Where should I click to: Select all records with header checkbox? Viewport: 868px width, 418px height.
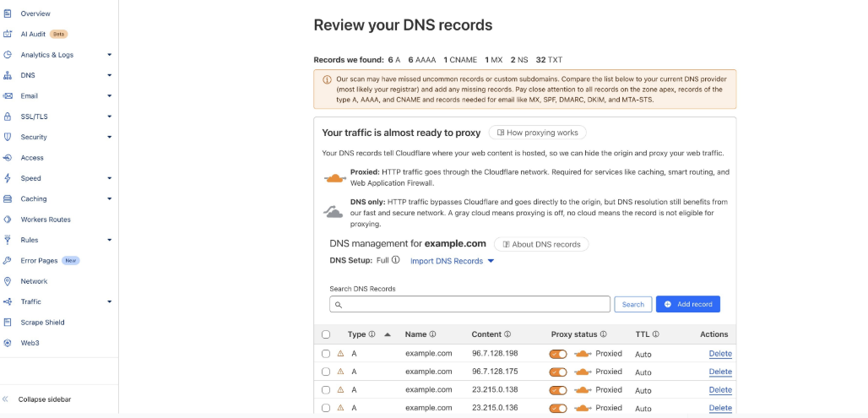(326, 334)
